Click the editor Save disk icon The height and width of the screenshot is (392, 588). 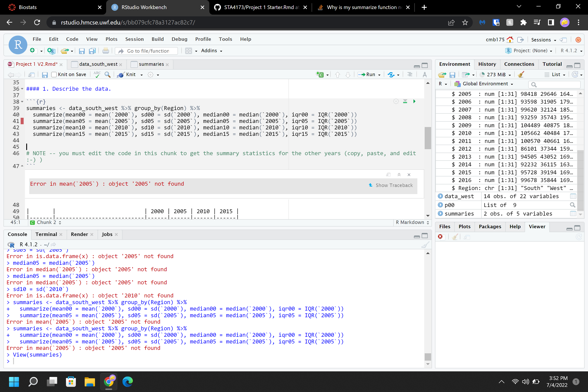45,75
